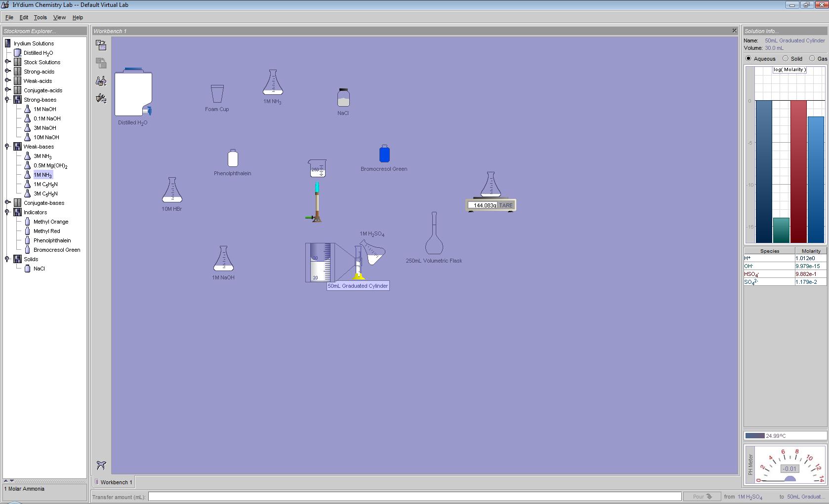829x504 pixels.
Task: Open the Tools menu
Action: pyautogui.click(x=40, y=17)
